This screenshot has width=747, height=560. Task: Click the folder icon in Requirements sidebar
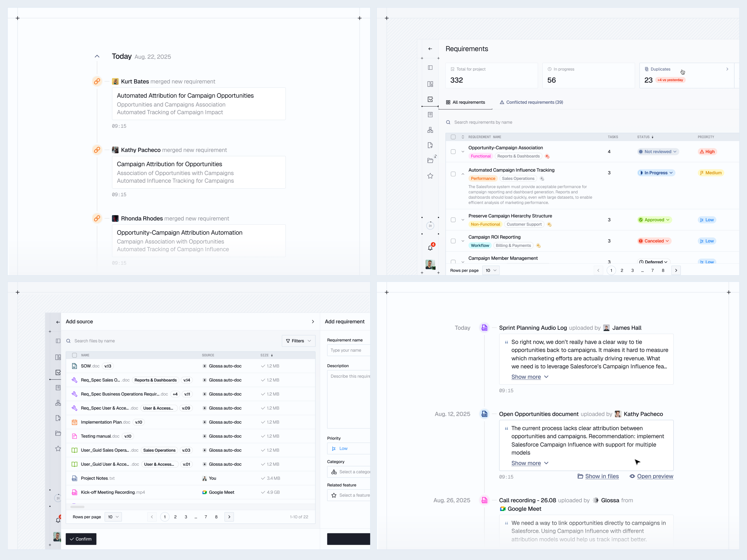(x=430, y=160)
